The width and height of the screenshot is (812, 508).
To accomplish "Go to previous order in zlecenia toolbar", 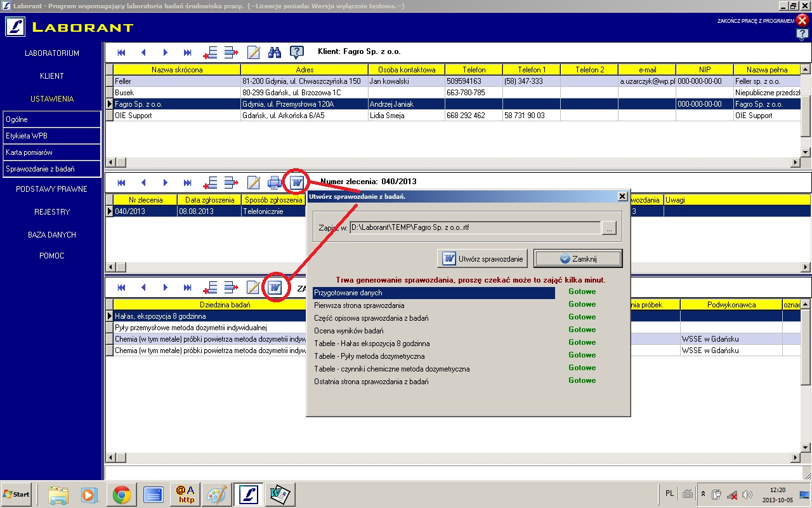I will click(x=143, y=183).
